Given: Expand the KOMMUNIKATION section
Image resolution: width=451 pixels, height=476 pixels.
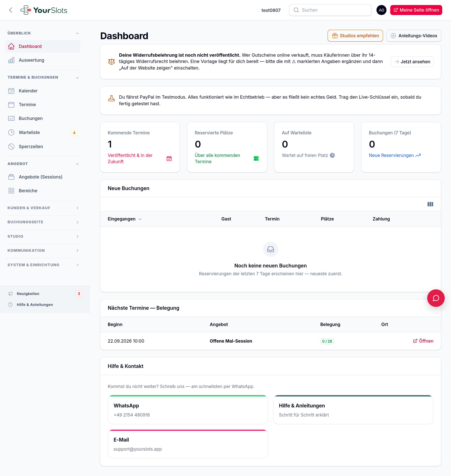Looking at the screenshot, I should pyautogui.click(x=43, y=250).
